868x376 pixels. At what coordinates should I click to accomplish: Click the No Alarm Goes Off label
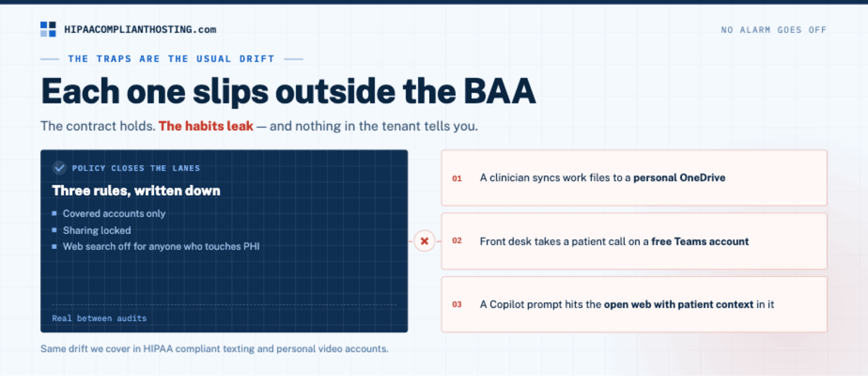pos(774,30)
